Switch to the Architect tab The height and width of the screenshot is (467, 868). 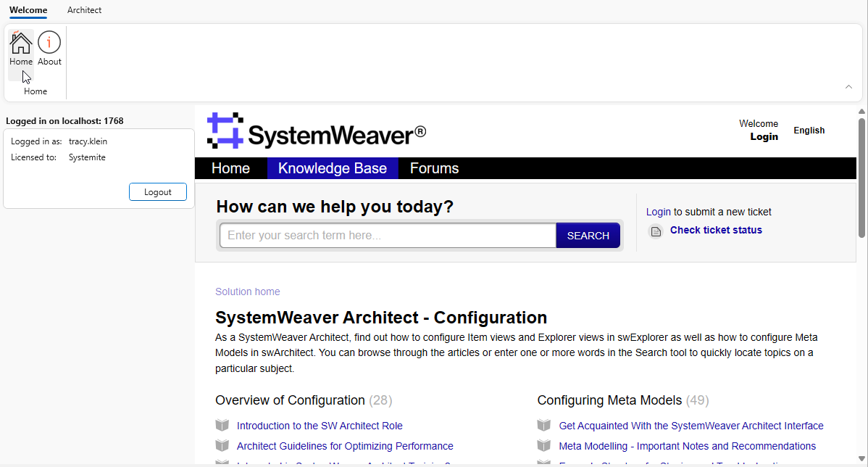pos(84,10)
